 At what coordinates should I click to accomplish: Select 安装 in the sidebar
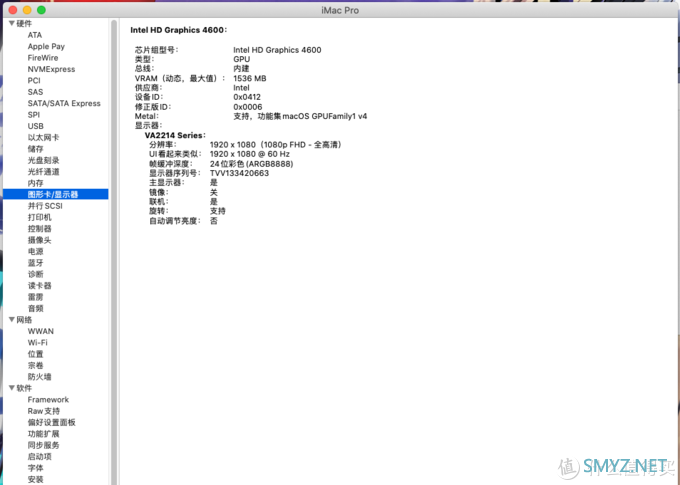pyautogui.click(x=36, y=479)
